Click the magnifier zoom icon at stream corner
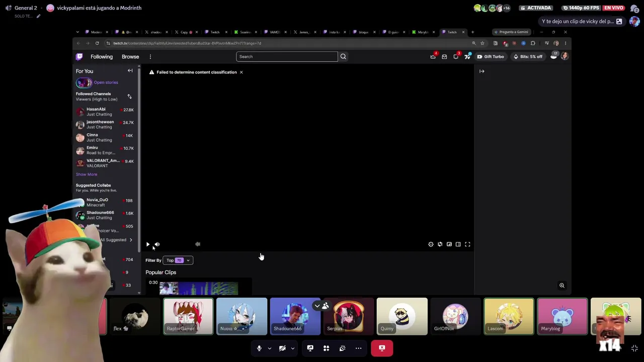Image resolution: width=644 pixels, height=362 pixels. [562, 286]
